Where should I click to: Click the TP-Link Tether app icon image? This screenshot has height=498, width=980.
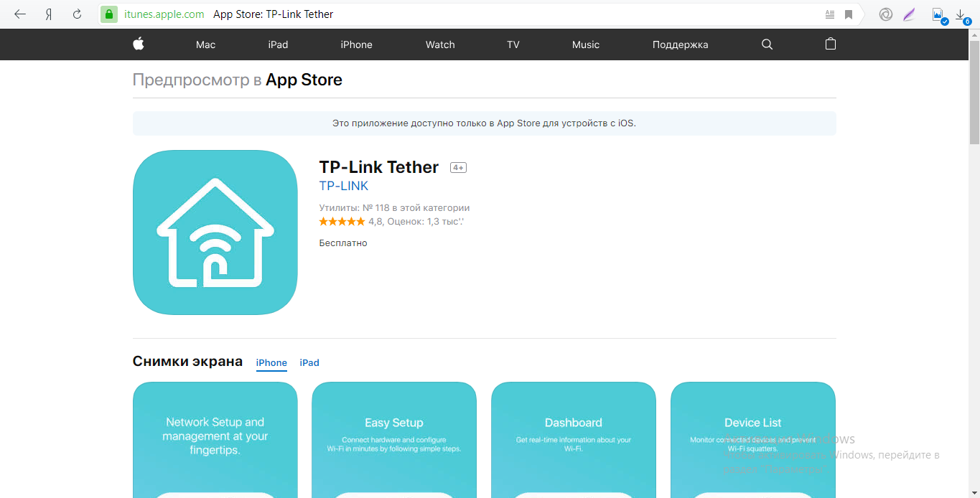tap(215, 232)
